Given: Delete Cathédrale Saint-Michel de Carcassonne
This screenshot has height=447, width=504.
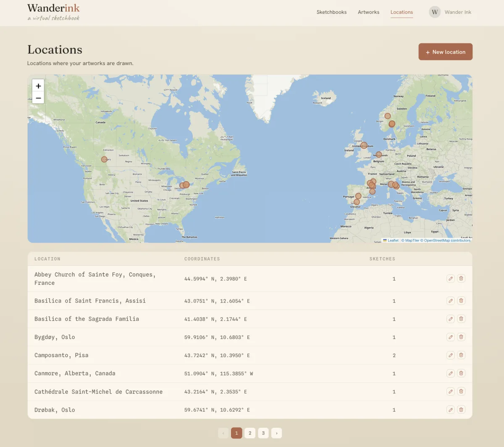Looking at the screenshot, I should pyautogui.click(x=461, y=392).
